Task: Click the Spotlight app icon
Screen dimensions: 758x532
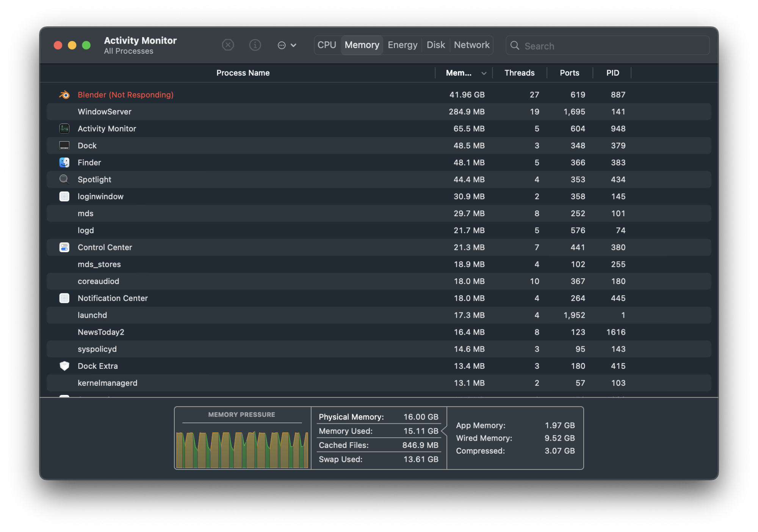Action: [64, 179]
